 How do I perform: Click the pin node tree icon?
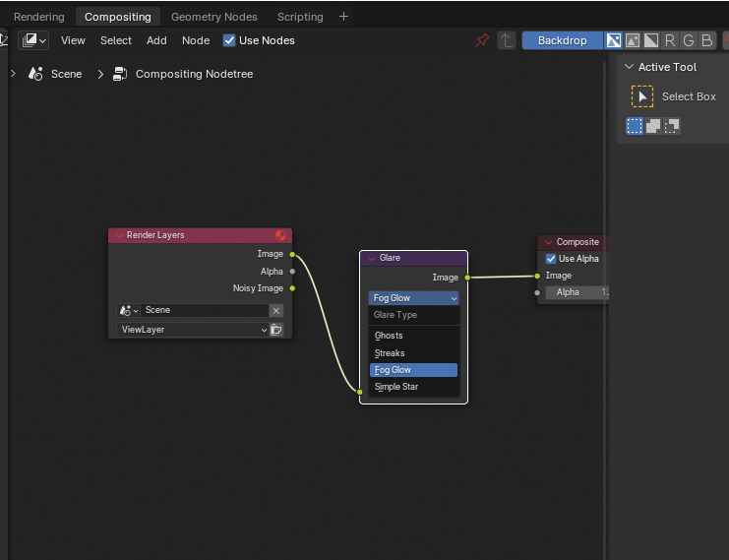tap(482, 40)
